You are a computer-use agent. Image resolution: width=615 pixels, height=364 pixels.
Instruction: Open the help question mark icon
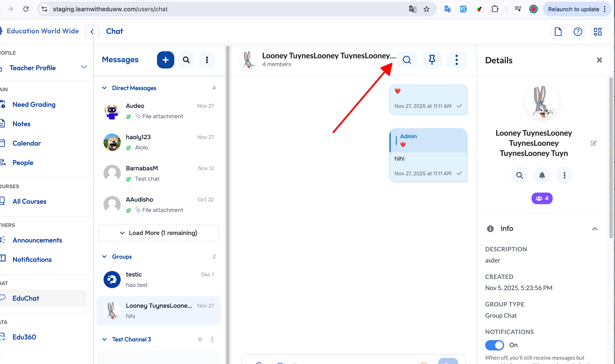[x=577, y=32]
